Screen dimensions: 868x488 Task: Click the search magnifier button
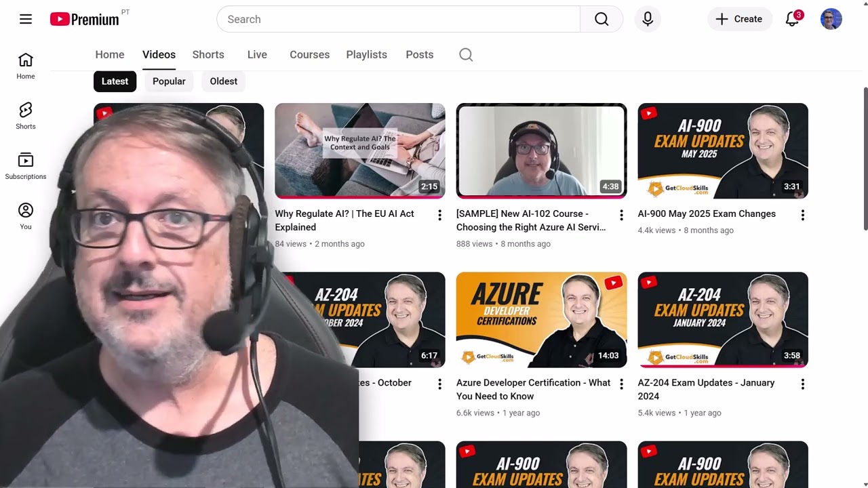601,19
